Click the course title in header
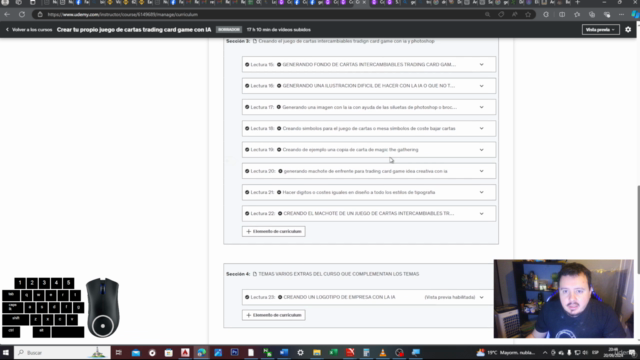 [x=134, y=30]
